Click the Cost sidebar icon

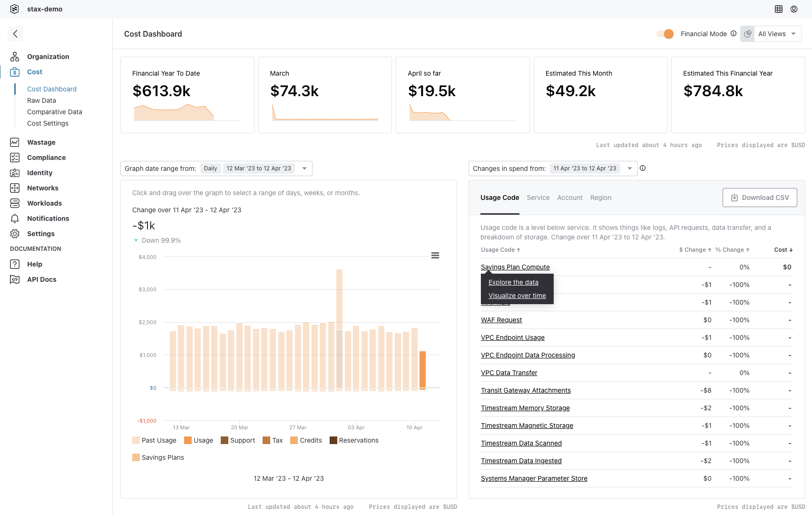[15, 72]
